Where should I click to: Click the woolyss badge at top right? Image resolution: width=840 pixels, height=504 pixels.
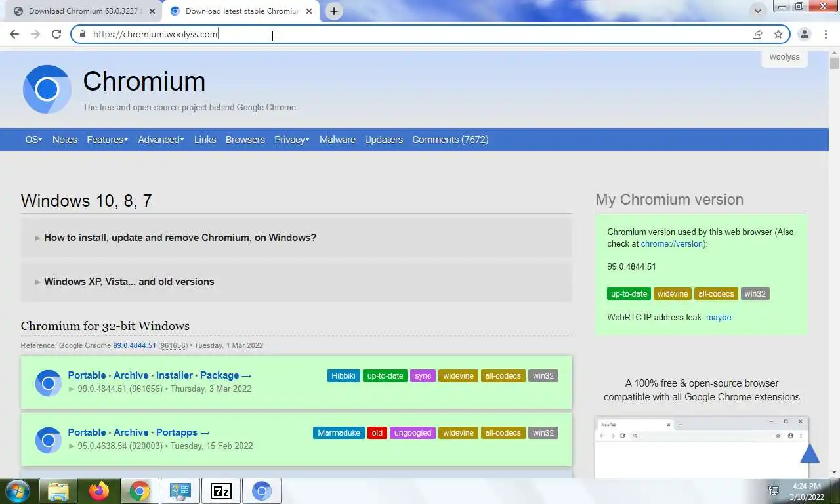785,57
